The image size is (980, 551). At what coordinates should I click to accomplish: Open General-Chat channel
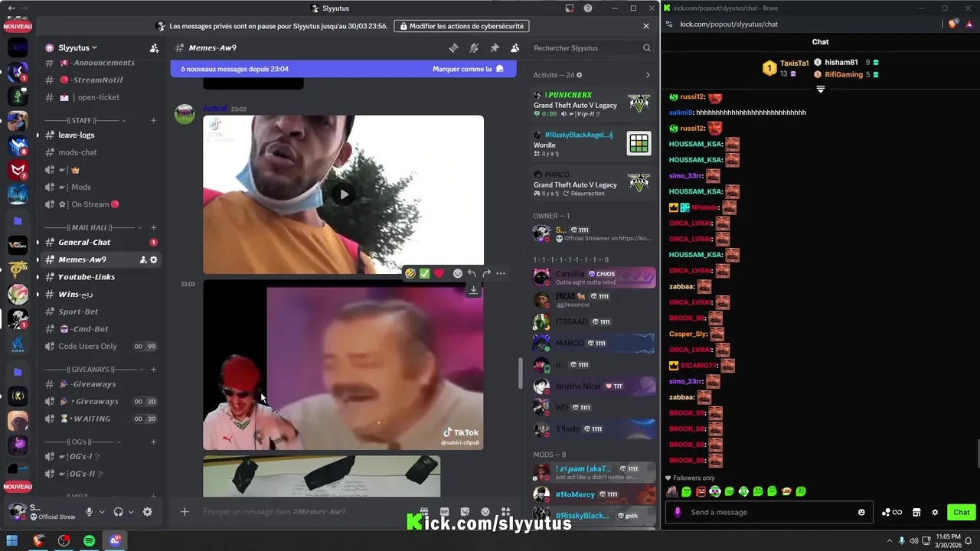click(99, 242)
